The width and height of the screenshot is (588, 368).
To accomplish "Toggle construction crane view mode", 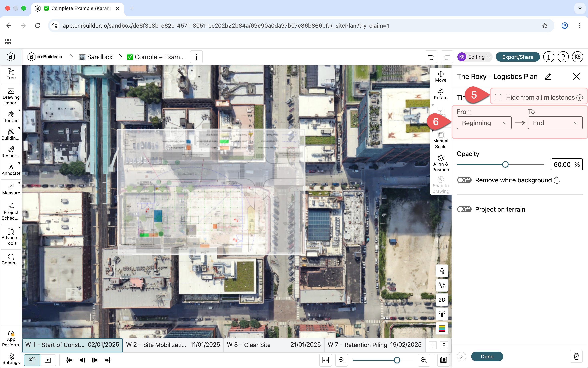I will [32, 360].
